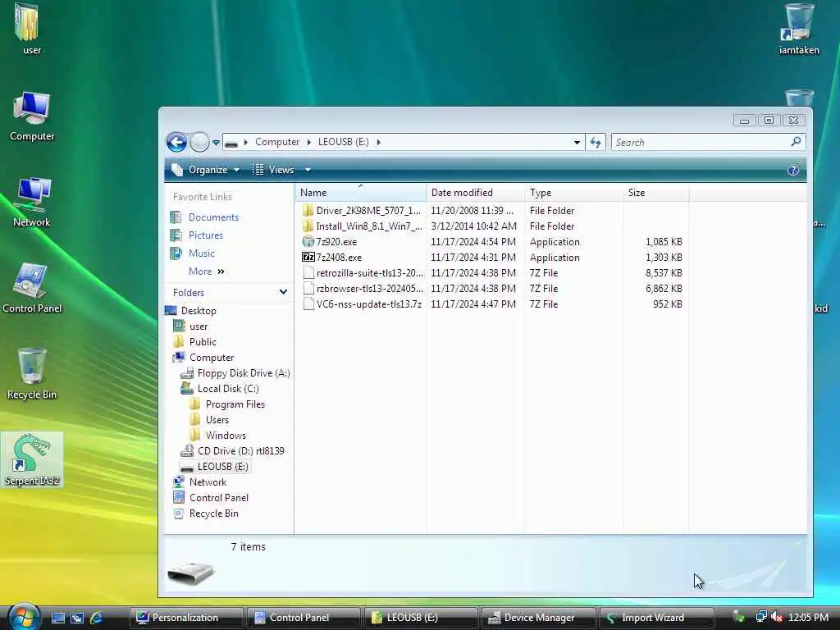Select Floppy Disk Drive (A:) in tree
Viewport: 840px width, 630px height.
click(243, 373)
